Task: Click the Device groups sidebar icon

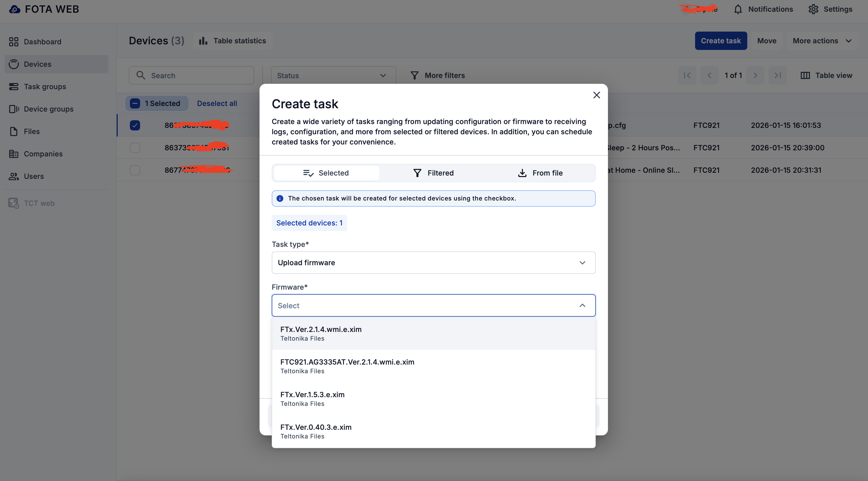Action: (x=13, y=109)
